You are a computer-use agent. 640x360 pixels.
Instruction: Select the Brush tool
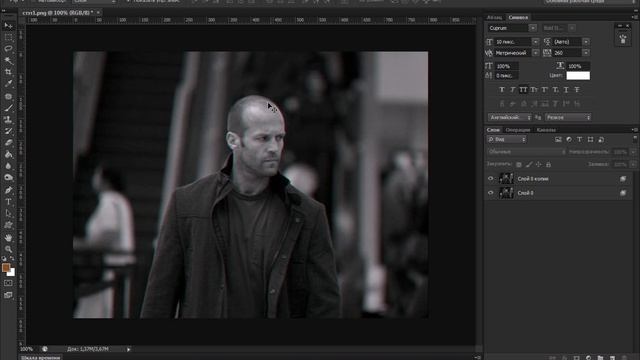click(x=8, y=108)
